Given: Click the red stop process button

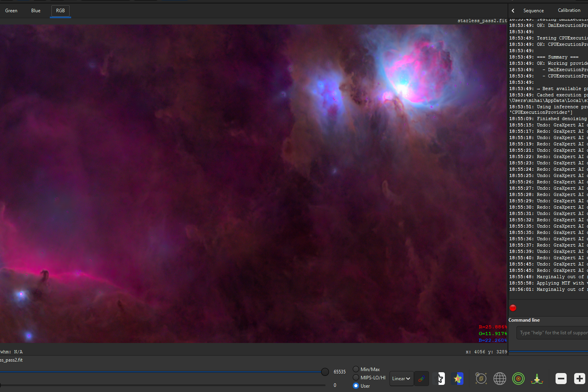Looking at the screenshot, I should [513, 308].
